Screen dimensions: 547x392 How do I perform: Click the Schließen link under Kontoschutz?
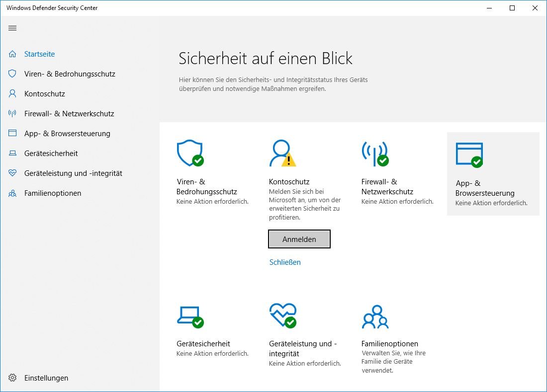[285, 262]
